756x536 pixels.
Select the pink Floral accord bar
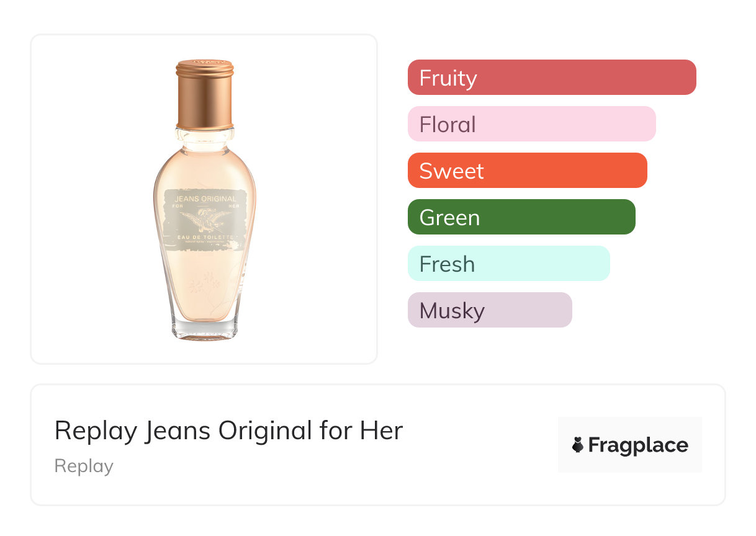coord(531,124)
